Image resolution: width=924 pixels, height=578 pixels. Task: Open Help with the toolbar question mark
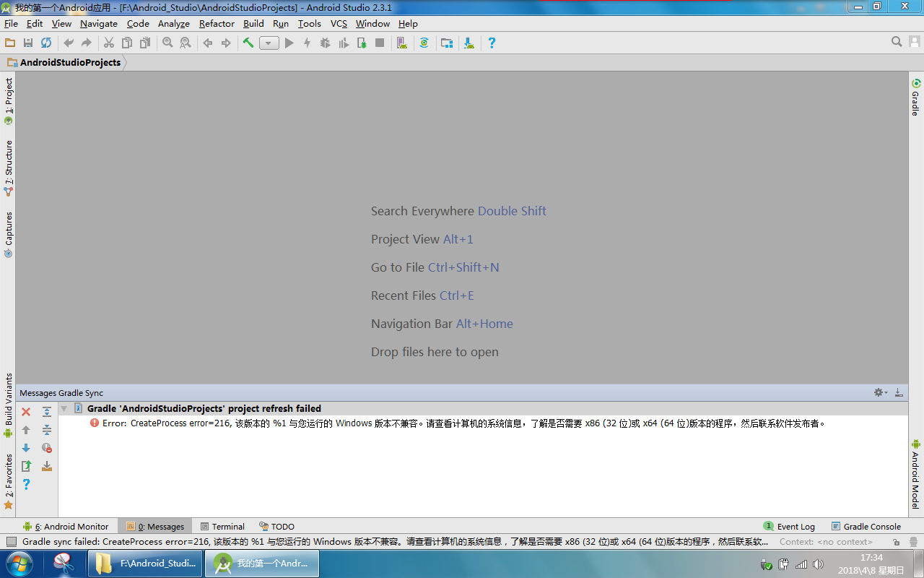492,43
